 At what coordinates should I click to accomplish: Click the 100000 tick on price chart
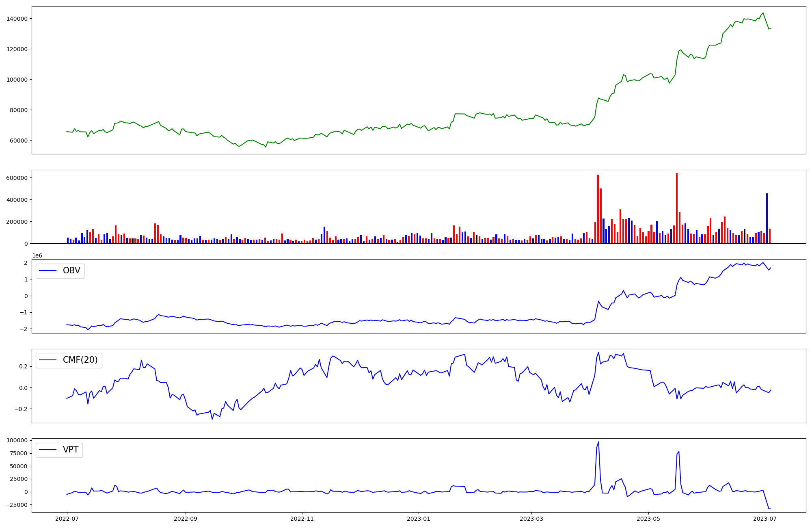pyautogui.click(x=17, y=80)
